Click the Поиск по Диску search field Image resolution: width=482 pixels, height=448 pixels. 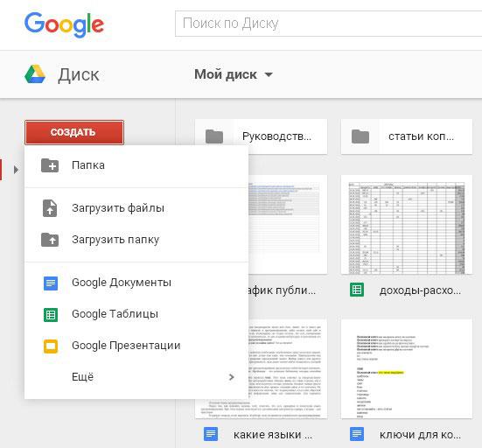pos(328,24)
